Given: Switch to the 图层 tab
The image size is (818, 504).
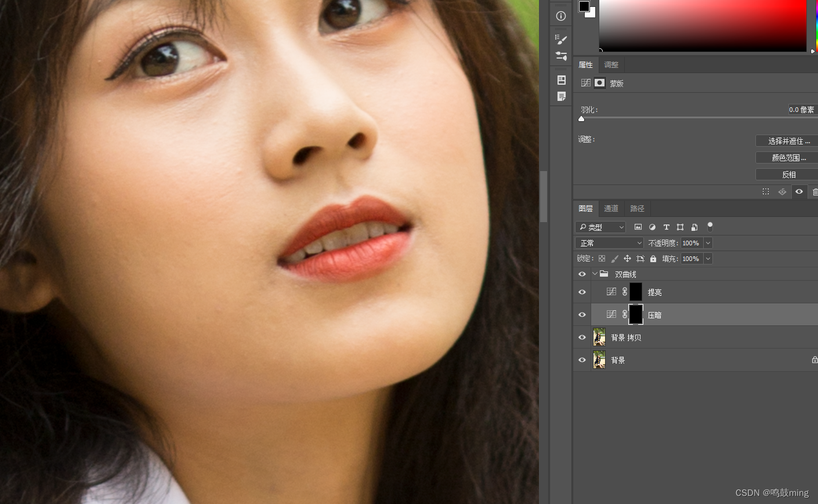Looking at the screenshot, I should (586, 208).
